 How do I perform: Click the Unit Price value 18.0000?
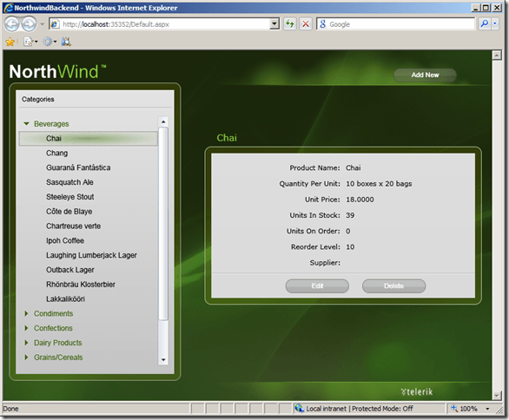360,200
